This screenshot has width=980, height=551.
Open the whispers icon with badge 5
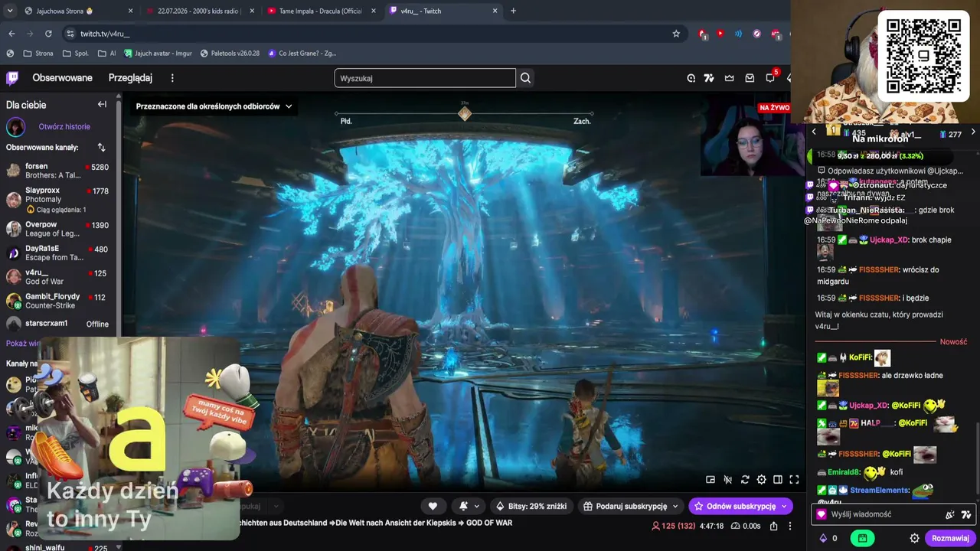click(771, 78)
